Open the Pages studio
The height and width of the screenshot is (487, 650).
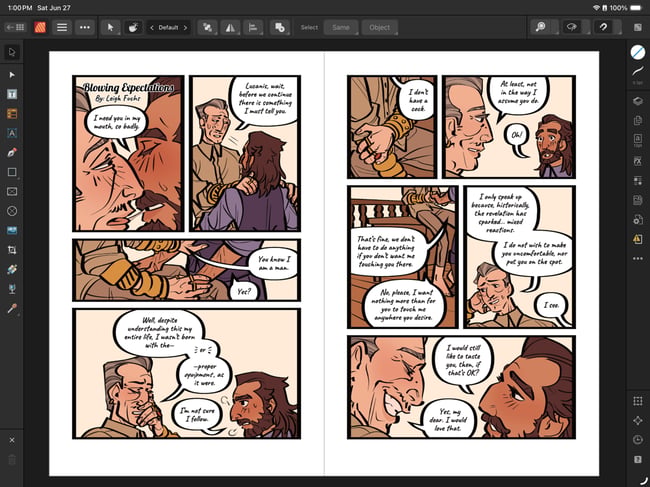[638, 120]
